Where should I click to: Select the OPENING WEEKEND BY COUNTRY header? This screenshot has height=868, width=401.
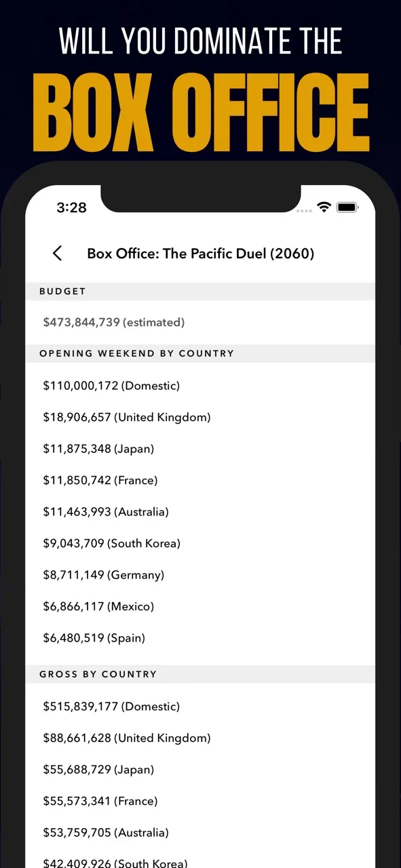click(200, 353)
